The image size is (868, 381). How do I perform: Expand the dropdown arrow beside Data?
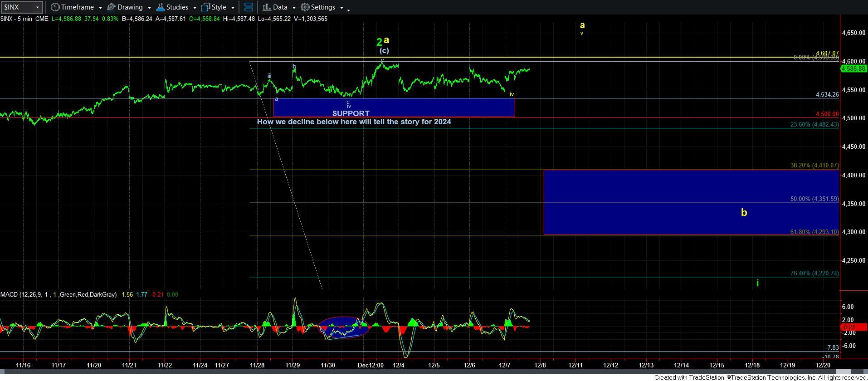[293, 8]
